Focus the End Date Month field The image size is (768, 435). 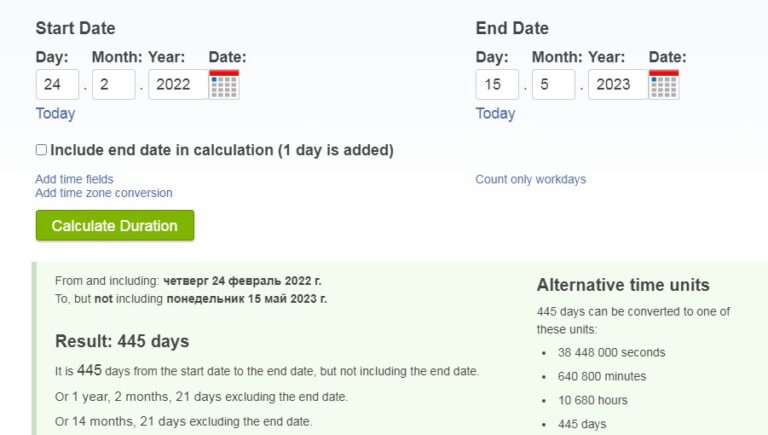[x=553, y=84]
